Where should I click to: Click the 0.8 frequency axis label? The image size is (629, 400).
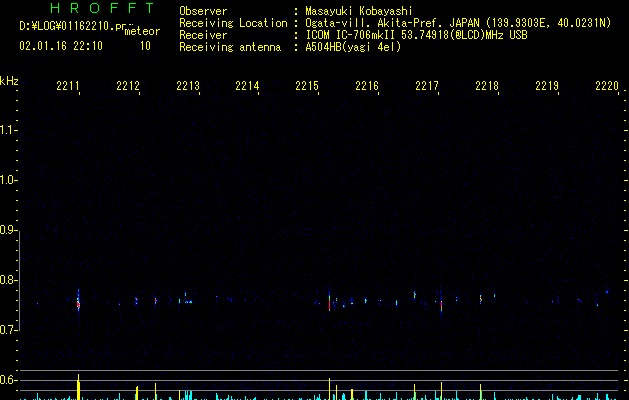point(8,280)
